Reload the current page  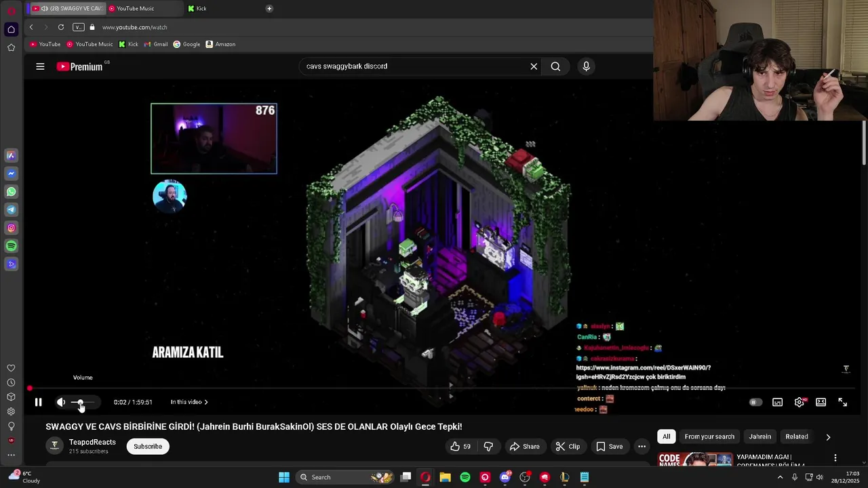click(x=61, y=27)
